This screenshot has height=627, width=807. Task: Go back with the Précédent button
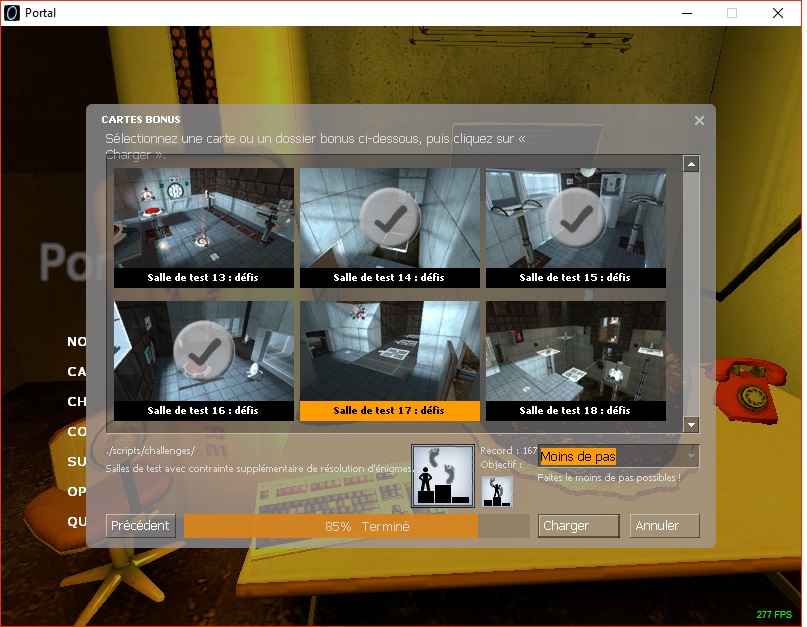[x=141, y=526]
